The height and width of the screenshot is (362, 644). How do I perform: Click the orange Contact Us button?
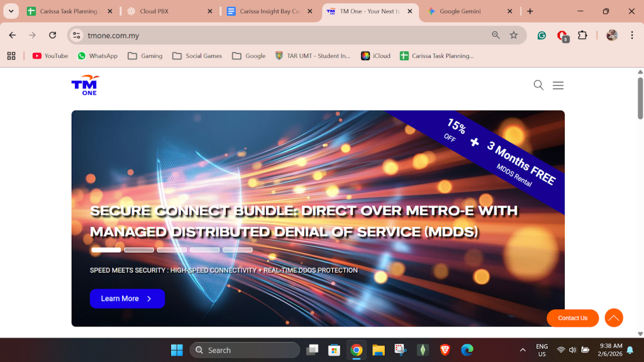pyautogui.click(x=572, y=318)
